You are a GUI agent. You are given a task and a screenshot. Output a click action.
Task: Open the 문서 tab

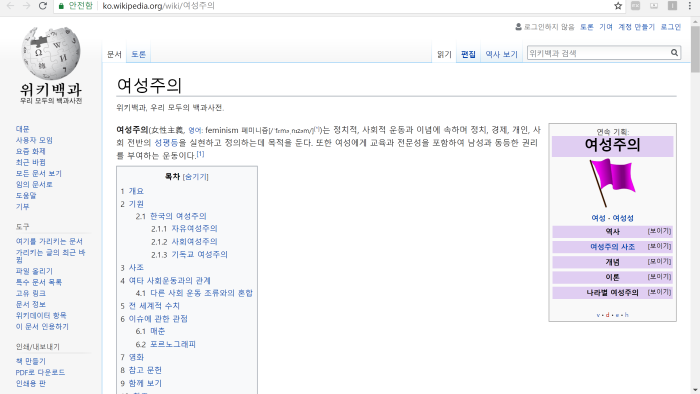click(114, 54)
